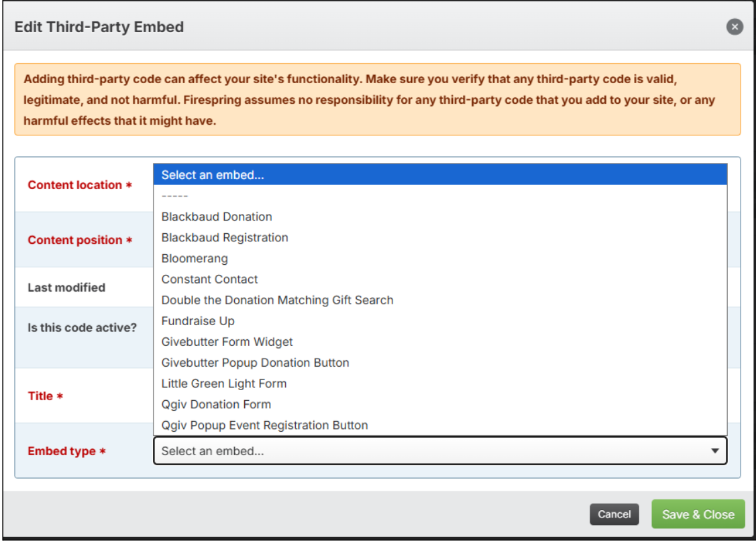Choose Qgiv Popup Event Registration Button

click(264, 425)
